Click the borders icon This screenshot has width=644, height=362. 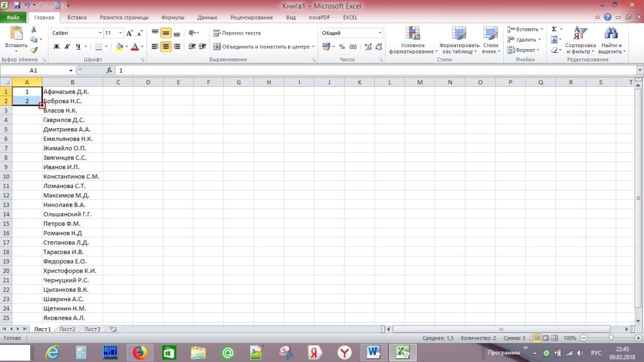point(99,47)
